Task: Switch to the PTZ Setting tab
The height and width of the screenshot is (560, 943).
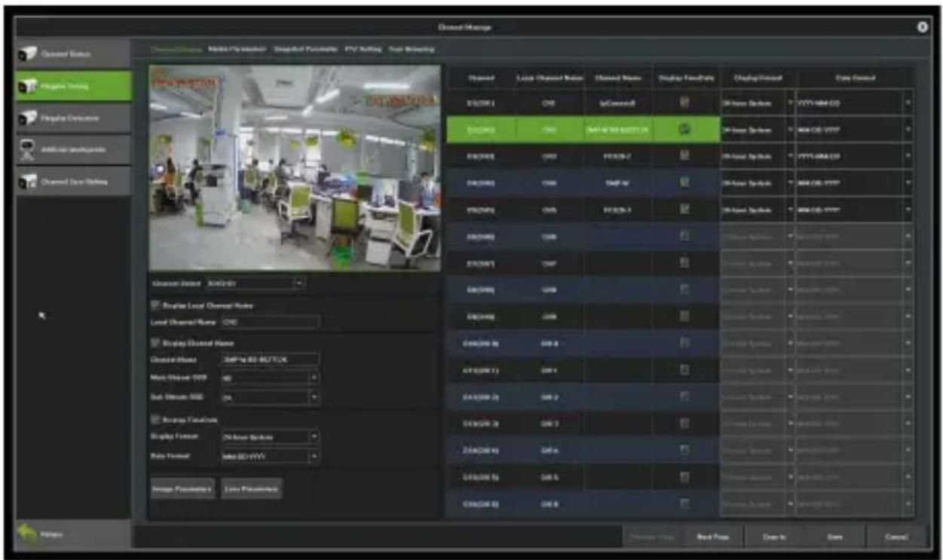Action: pos(364,49)
